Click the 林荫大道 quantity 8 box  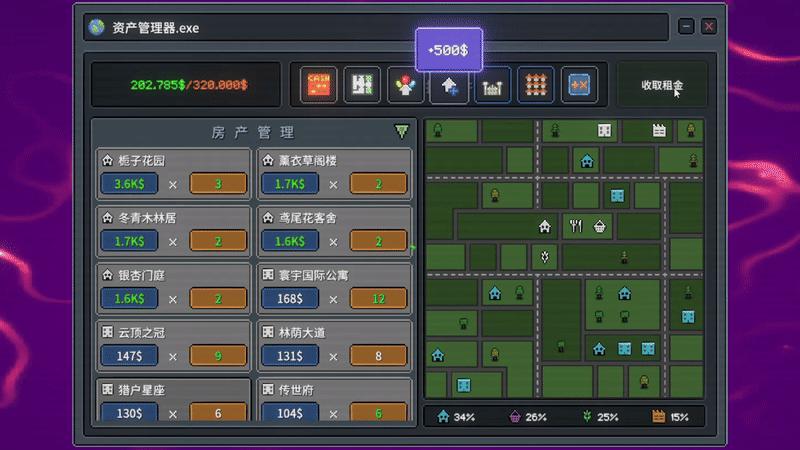(378, 356)
